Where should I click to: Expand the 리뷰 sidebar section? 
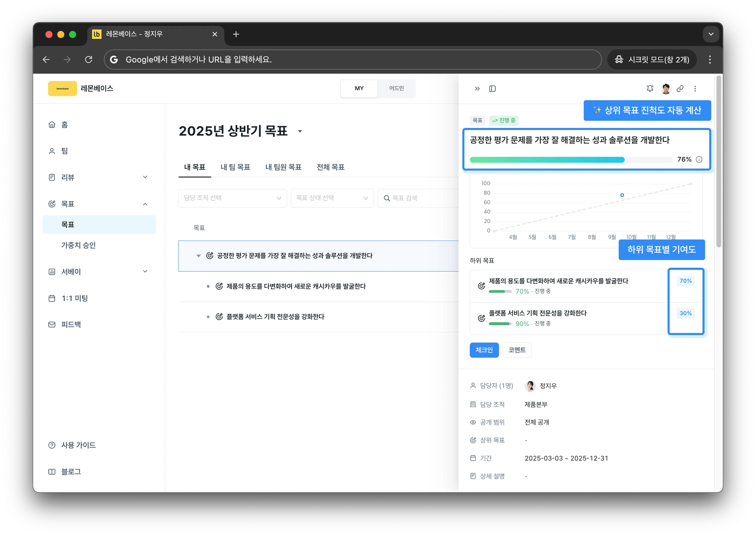click(x=145, y=177)
